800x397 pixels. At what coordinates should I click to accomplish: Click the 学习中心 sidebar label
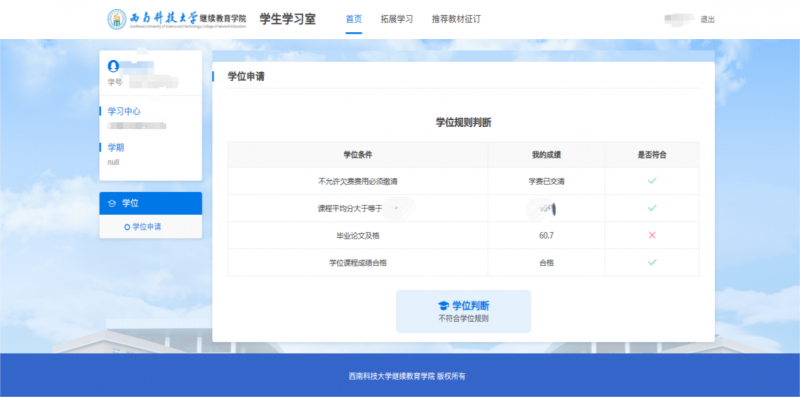[124, 111]
